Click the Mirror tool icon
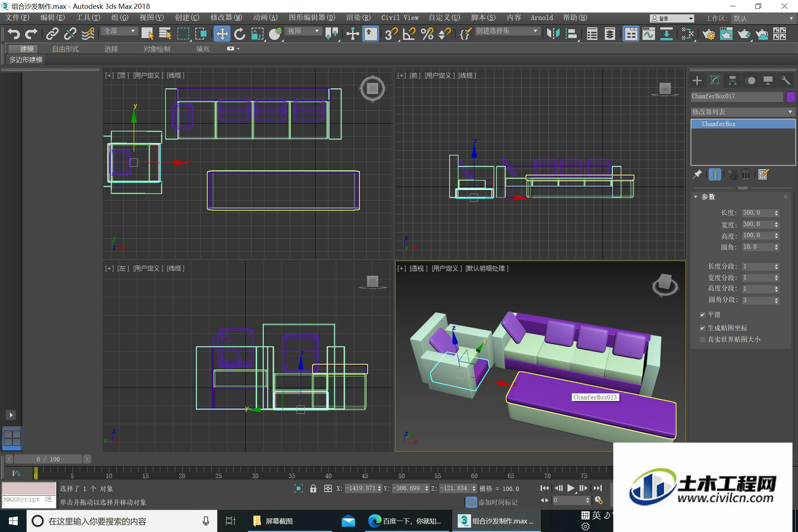Viewport: 798px width, 532px height. (553, 34)
